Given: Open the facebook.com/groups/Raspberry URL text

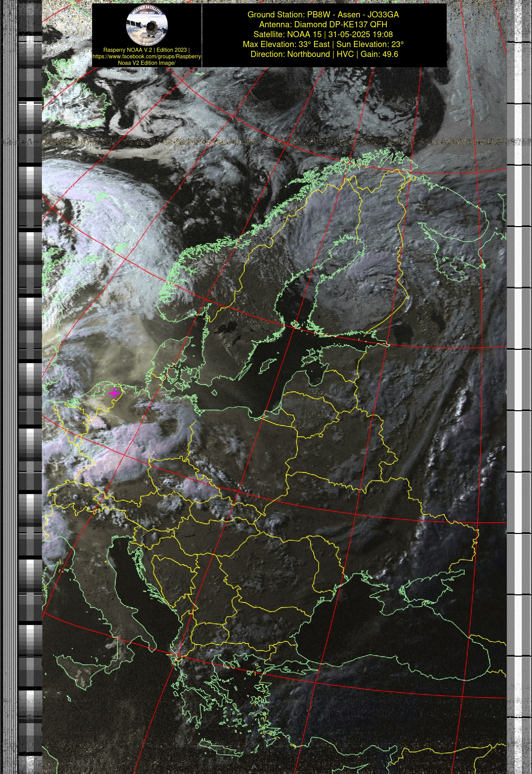Looking at the screenshot, I should tap(147, 56).
